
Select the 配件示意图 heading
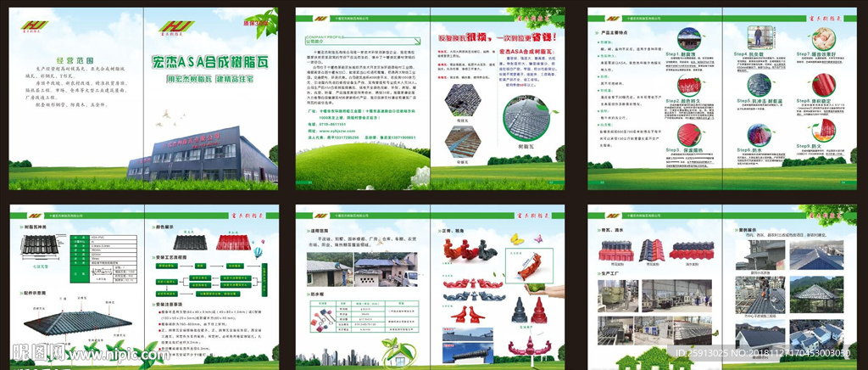(36, 293)
